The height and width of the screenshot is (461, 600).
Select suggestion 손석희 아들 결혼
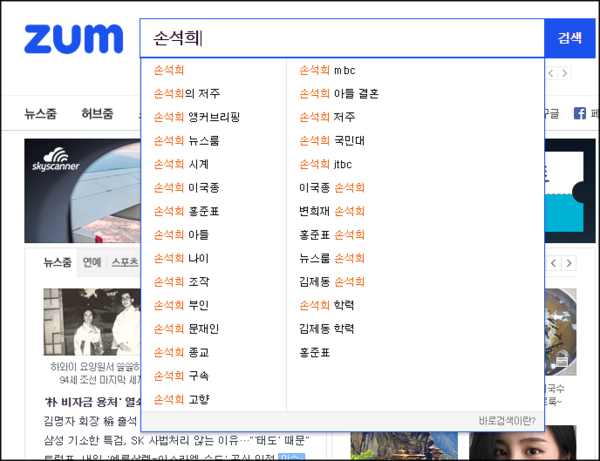339,94
